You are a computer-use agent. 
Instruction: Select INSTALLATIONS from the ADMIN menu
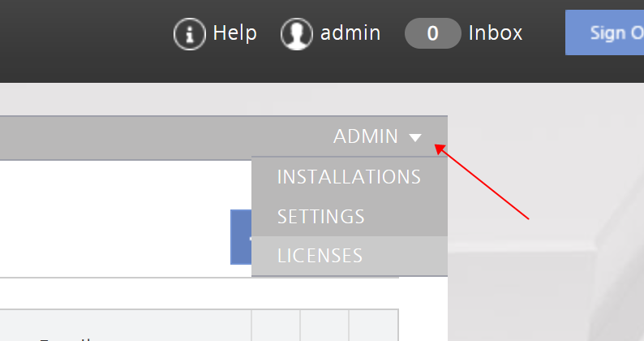click(349, 177)
